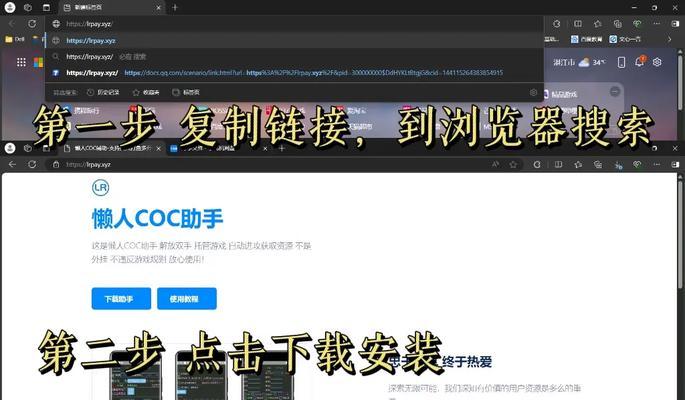Open the Dell bookmarks folder
Screen dimensions: 685x400
click(x=15, y=39)
